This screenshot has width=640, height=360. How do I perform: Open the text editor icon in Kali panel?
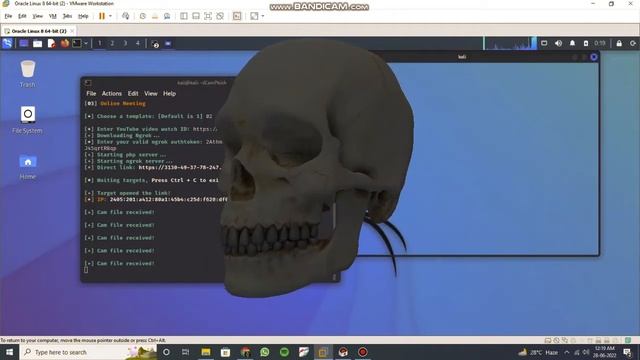[51, 43]
